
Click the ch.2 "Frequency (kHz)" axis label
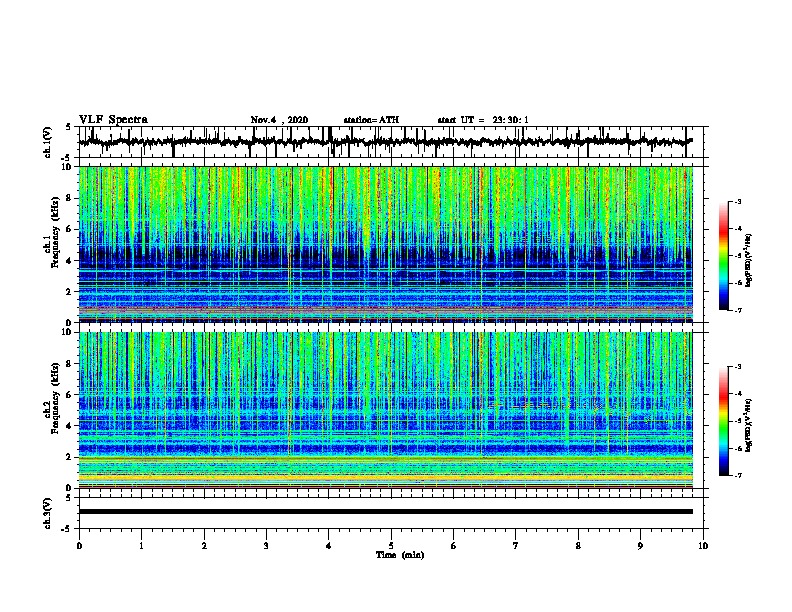(55, 398)
